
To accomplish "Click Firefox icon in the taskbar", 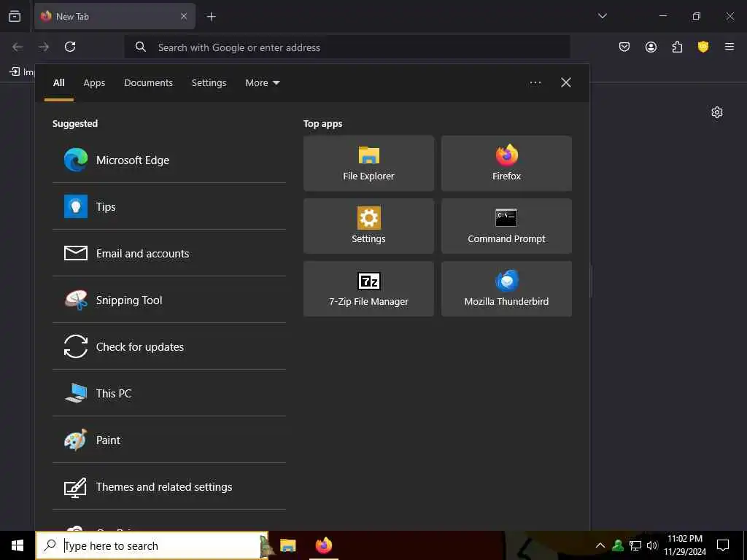I will [x=324, y=545].
